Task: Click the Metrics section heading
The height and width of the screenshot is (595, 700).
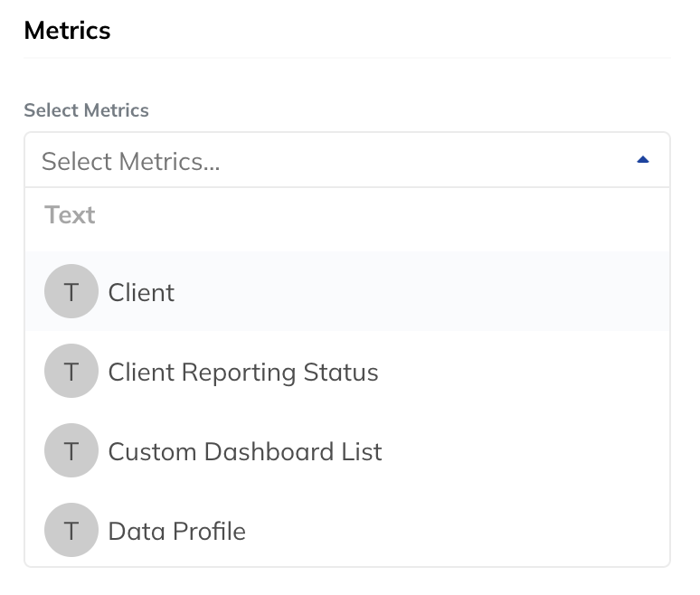Action: click(68, 31)
